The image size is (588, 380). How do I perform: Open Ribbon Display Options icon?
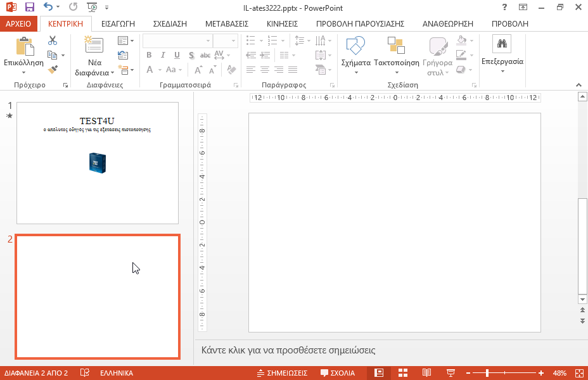(523, 7)
